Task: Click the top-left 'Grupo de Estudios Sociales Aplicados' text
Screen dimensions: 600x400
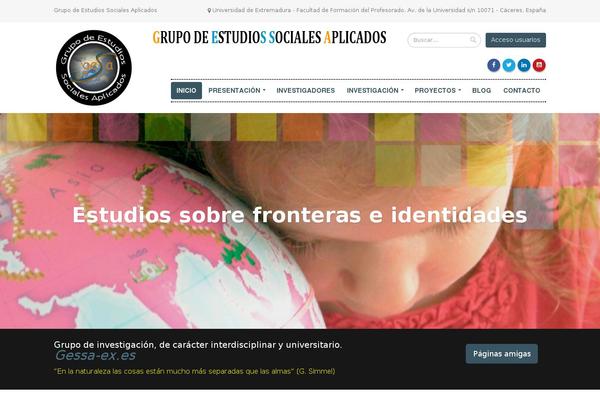Action: (x=105, y=10)
